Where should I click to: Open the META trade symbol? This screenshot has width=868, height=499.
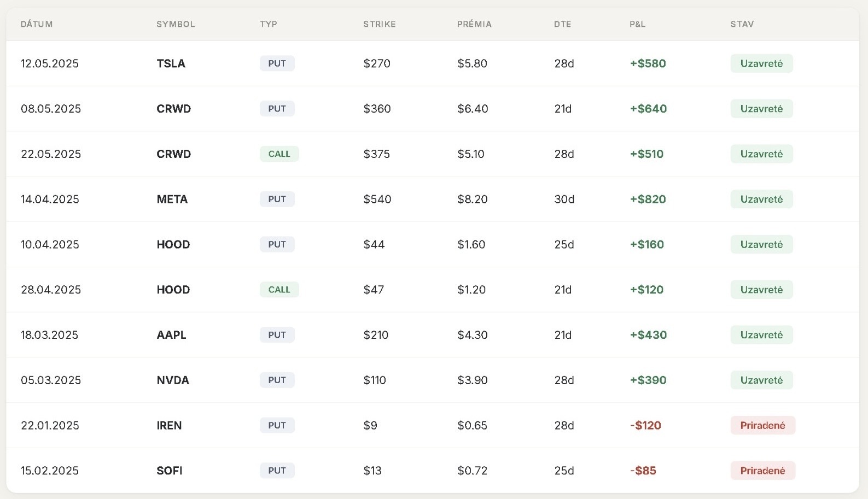tap(172, 199)
